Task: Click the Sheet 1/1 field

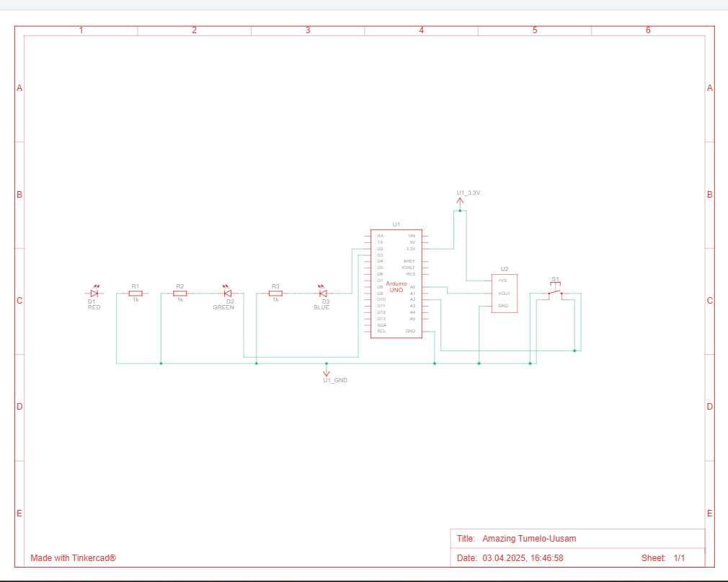Action: click(x=662, y=558)
